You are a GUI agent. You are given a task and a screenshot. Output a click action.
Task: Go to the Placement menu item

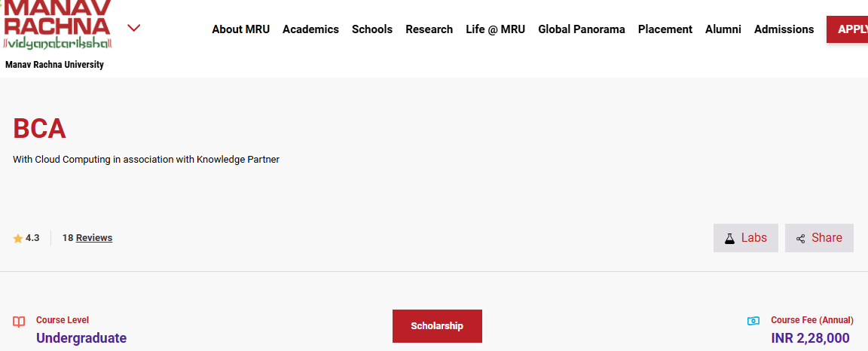(x=665, y=29)
